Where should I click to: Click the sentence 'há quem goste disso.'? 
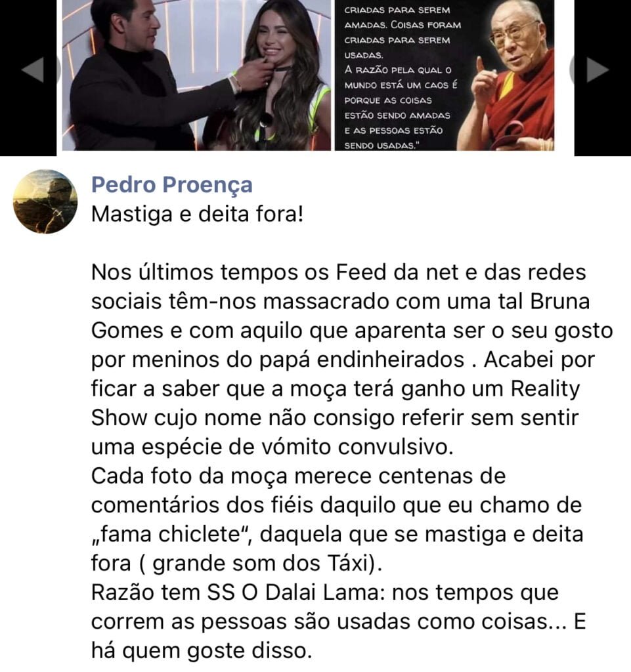tap(201, 650)
